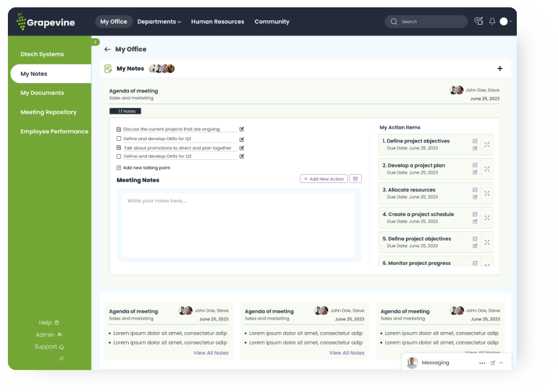Open the user profile avatar dropdown

coord(505,21)
